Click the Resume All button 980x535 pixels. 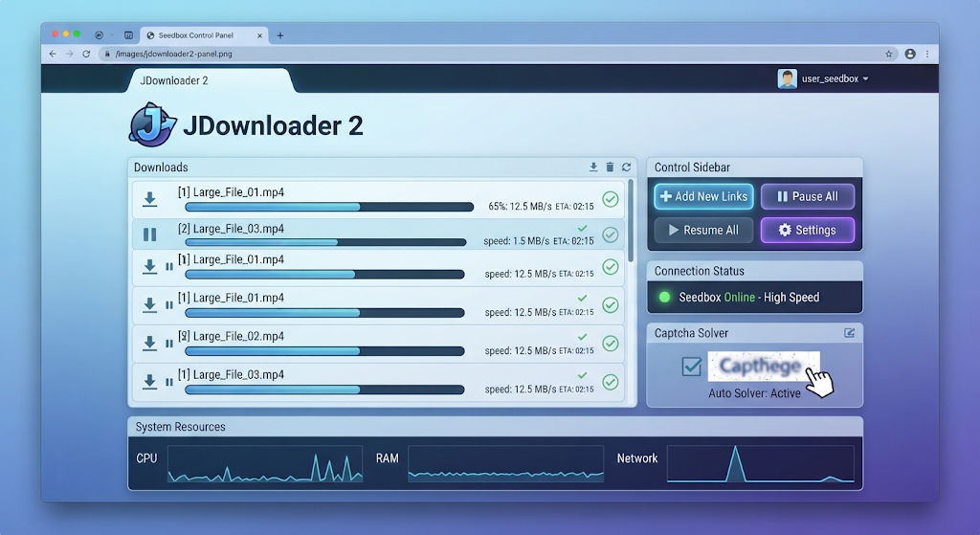click(703, 230)
